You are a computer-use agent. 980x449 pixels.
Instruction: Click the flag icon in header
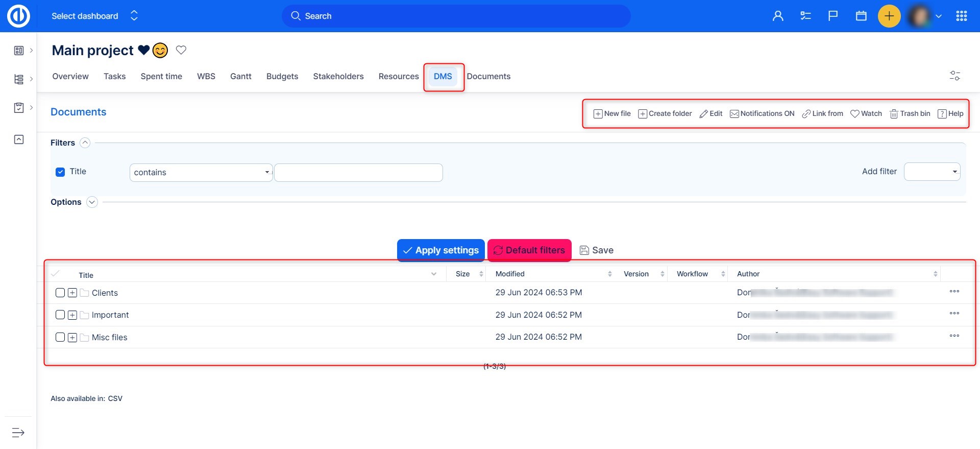click(833, 16)
